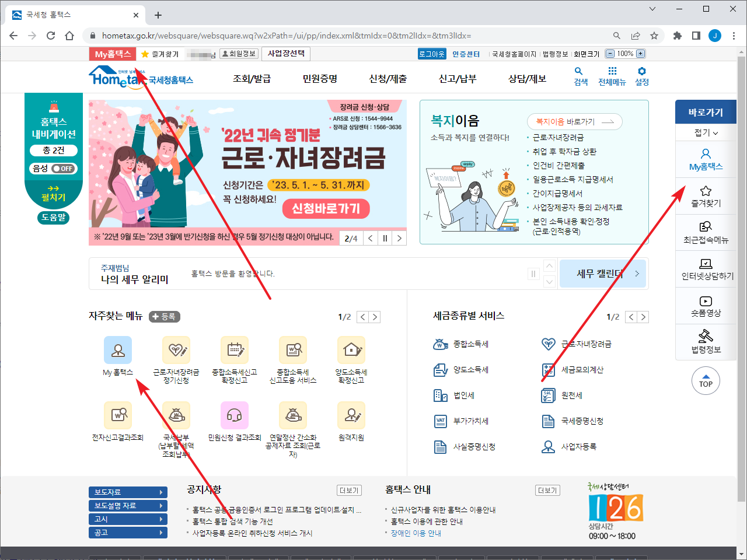Open 전자신고결과조회 icon

coord(118,415)
